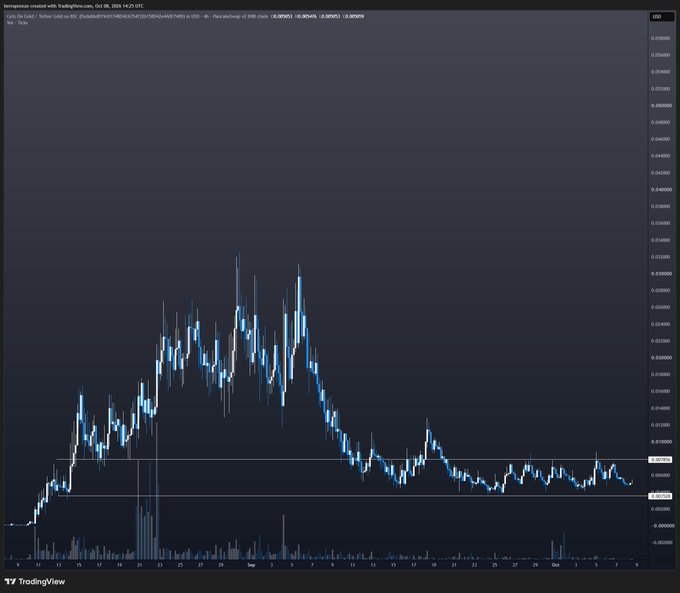Screen dimensions: 680x593
Task: Click the 0.010000 price axis label
Action: 661,442
